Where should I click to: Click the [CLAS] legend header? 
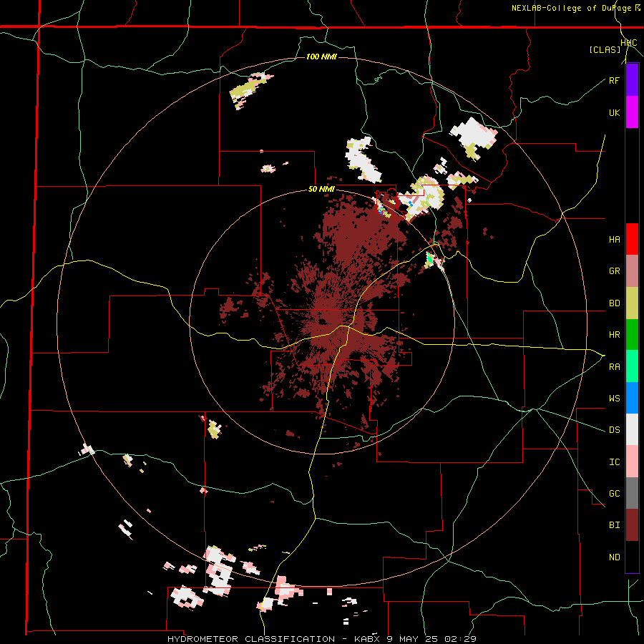(605, 49)
